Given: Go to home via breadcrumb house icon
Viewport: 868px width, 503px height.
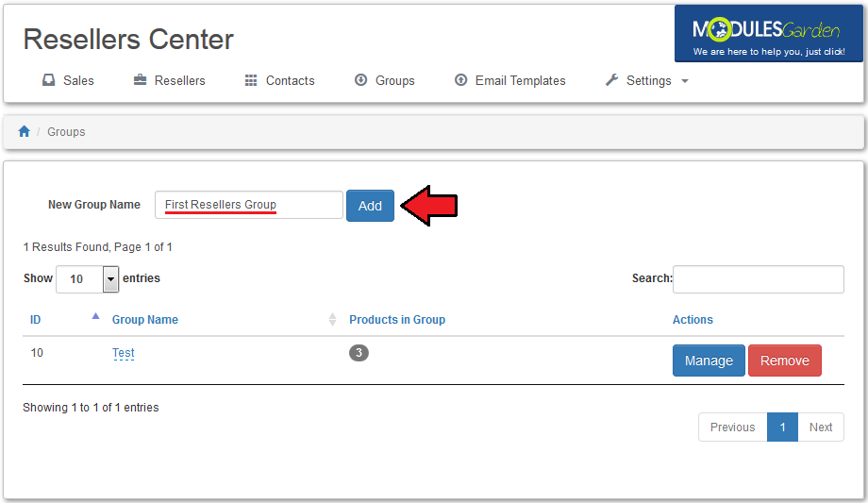Looking at the screenshot, I should coord(24,131).
